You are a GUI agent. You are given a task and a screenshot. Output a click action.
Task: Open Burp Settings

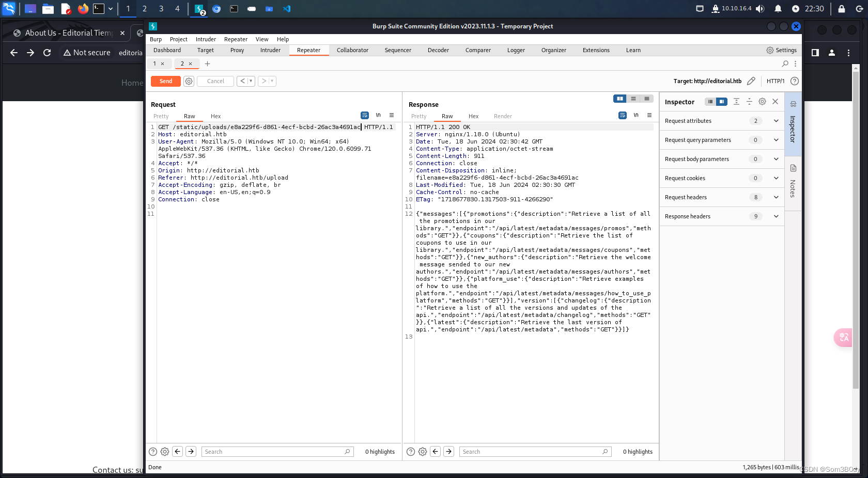click(x=781, y=50)
